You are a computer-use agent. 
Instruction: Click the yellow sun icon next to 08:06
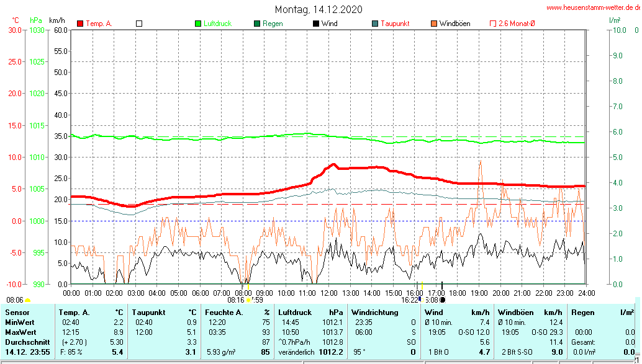click(27, 300)
